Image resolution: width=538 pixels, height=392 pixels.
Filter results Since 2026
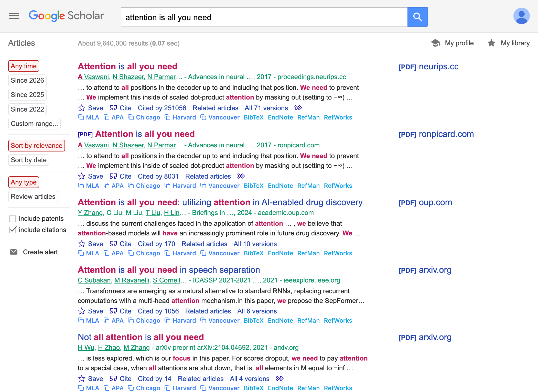(27, 80)
